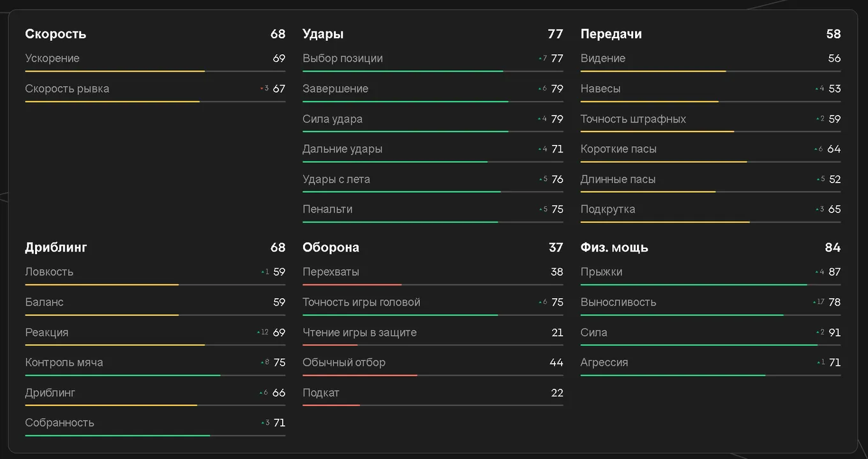
Task: Click the +12 increase arrow beside Реакция
Action: pyautogui.click(x=258, y=333)
